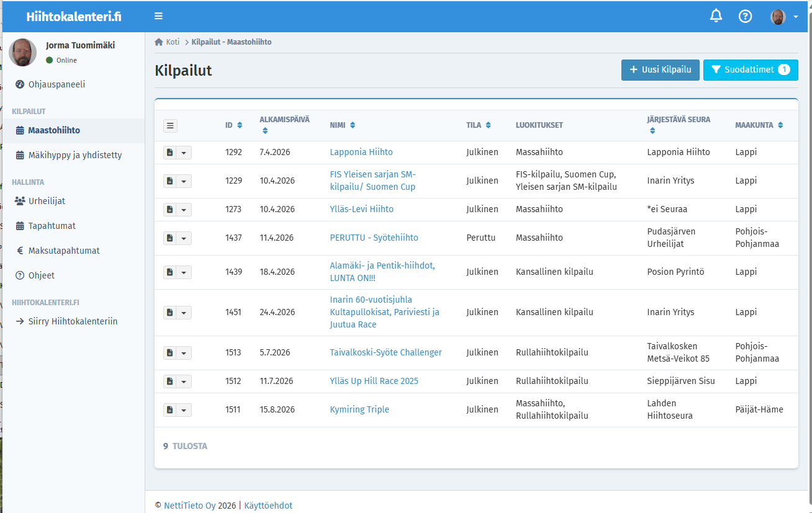Click the document icon for Lapponia Hiihto row
Viewport: 812px width, 513px height.
(x=170, y=153)
